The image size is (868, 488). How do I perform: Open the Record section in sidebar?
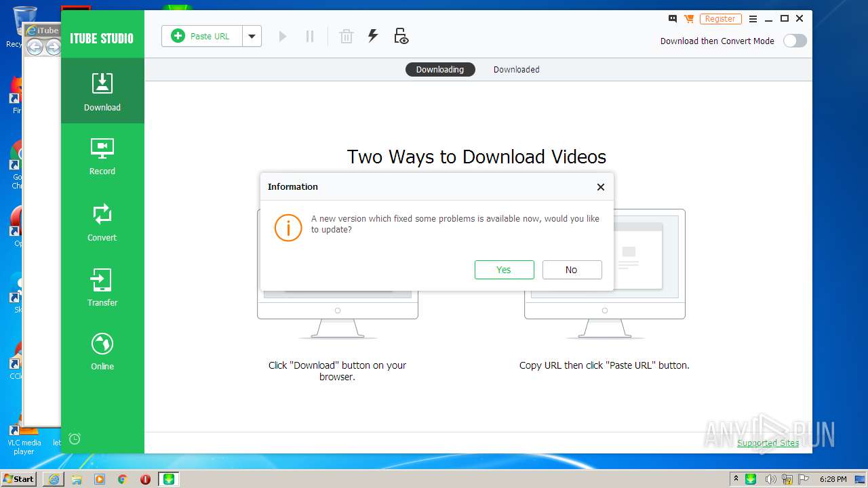point(102,157)
